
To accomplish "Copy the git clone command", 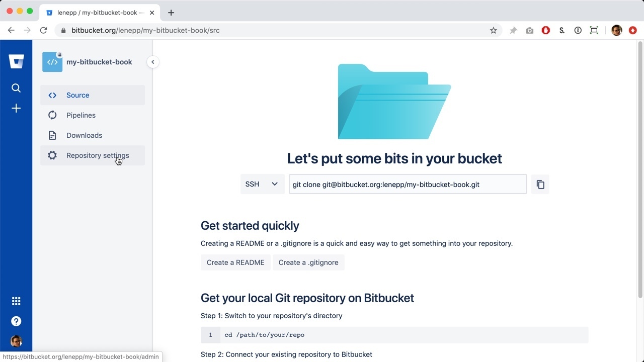I will (540, 185).
